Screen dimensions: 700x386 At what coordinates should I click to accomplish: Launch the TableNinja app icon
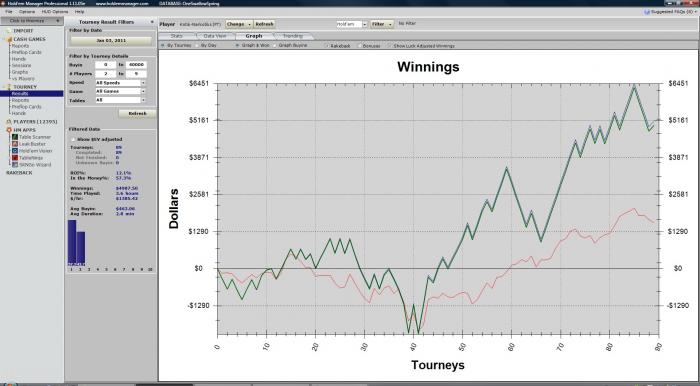click(15, 158)
